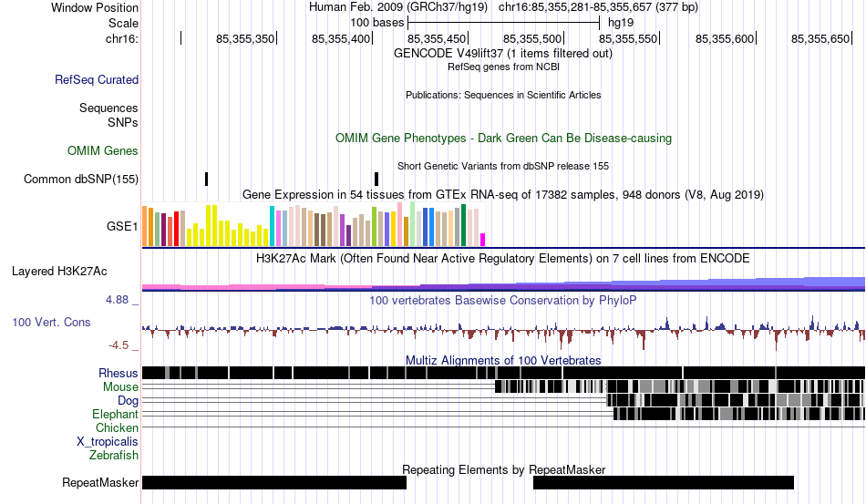Click the Scale label
Screen dimensions: 866x504
coord(123,23)
